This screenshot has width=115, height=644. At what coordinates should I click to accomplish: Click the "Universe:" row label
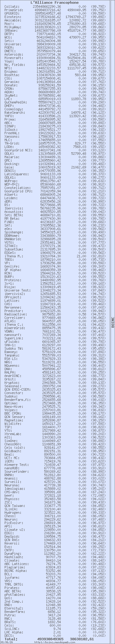click(13, 44)
